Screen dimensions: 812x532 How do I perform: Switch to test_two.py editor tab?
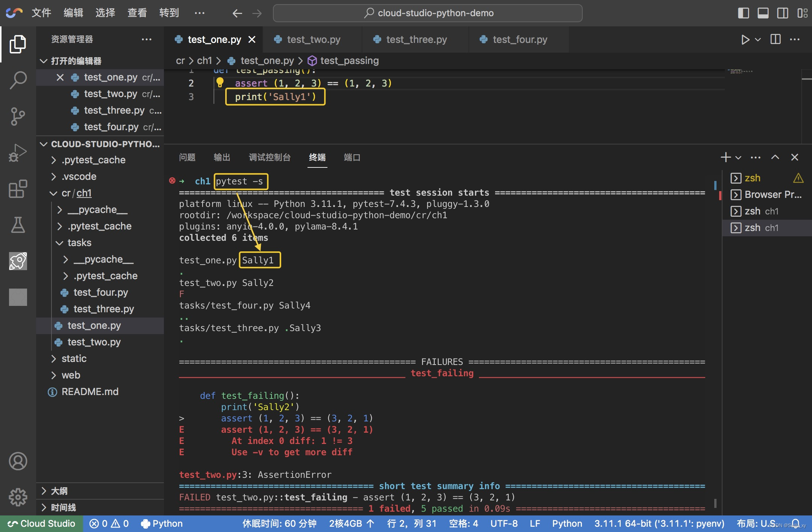312,40
